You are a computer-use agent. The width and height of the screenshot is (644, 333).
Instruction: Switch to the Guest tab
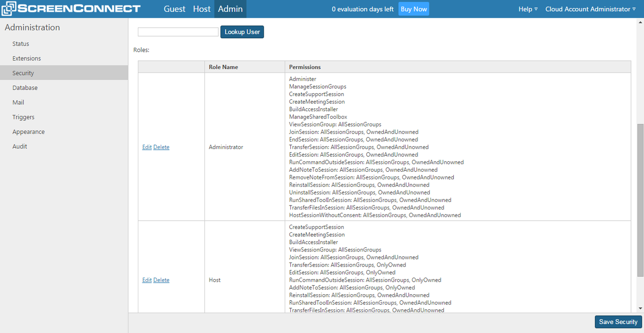[174, 9]
